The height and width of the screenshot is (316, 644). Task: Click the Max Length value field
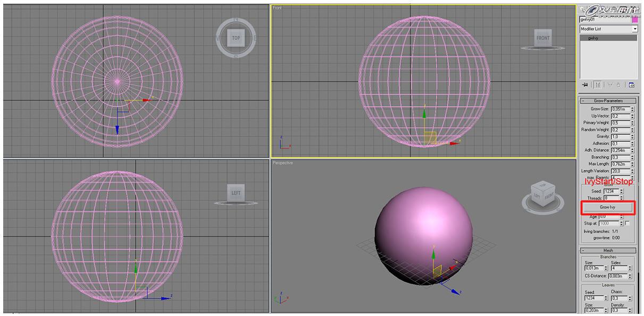point(621,164)
